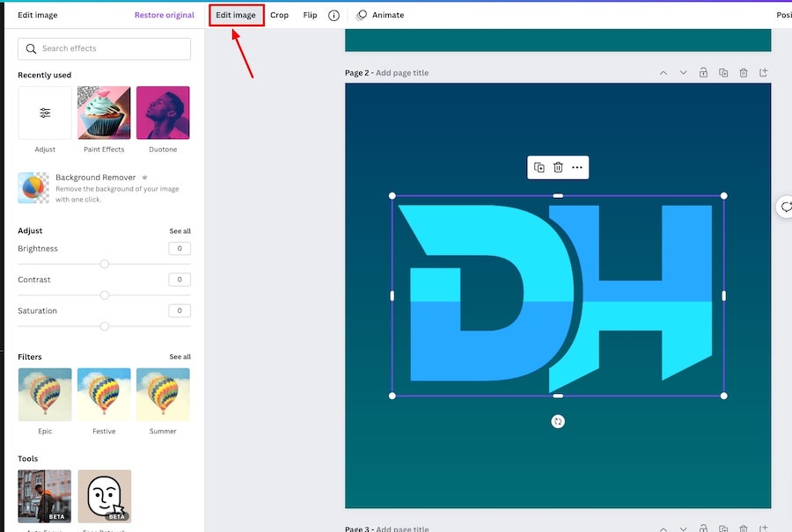
Task: Open the Adjust effect tile
Action: 45,113
